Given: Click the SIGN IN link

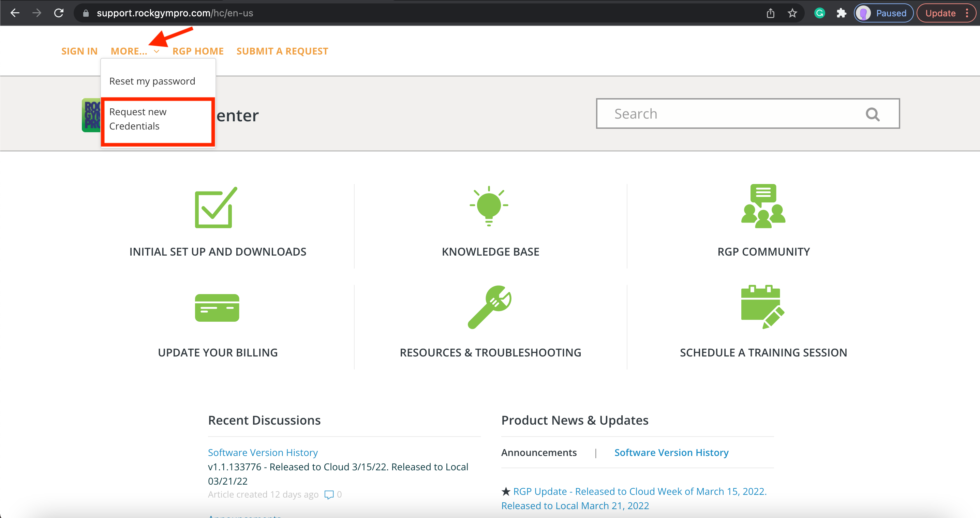Looking at the screenshot, I should (79, 51).
